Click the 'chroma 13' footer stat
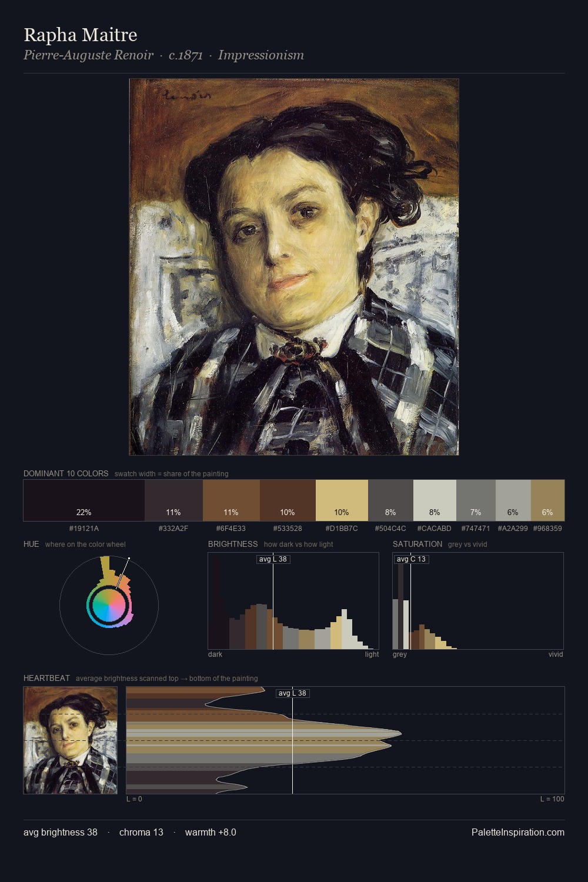The height and width of the screenshot is (882, 588). (x=141, y=832)
